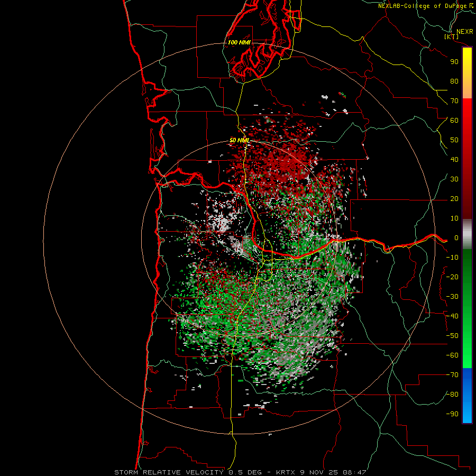Screen dimensions: 476x476
Task: Click the -50 value on the velocity scale
Action: coord(452,336)
